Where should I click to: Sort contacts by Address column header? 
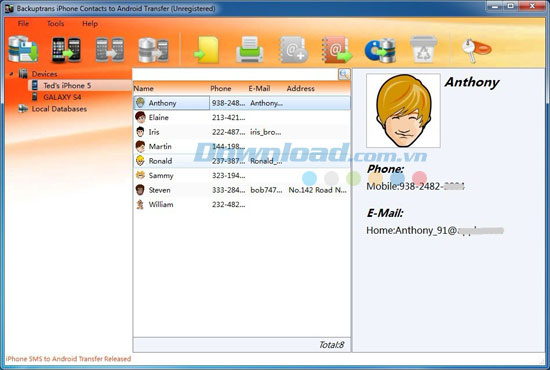301,88
